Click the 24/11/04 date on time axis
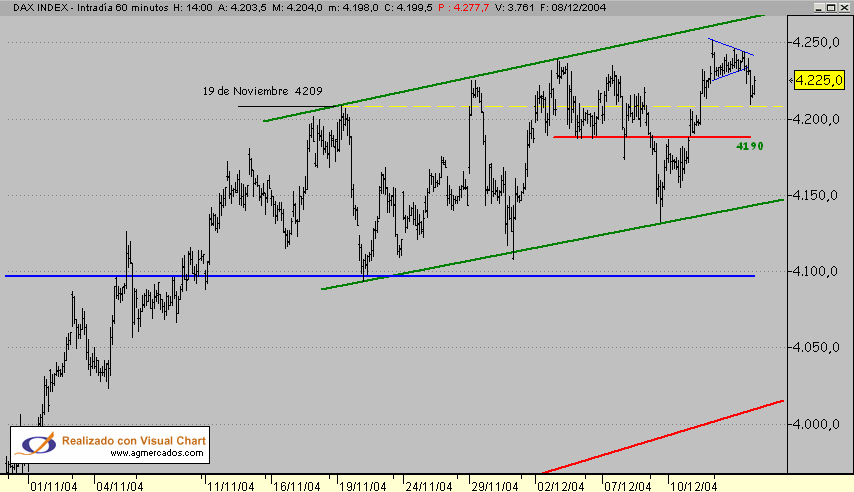 click(429, 486)
